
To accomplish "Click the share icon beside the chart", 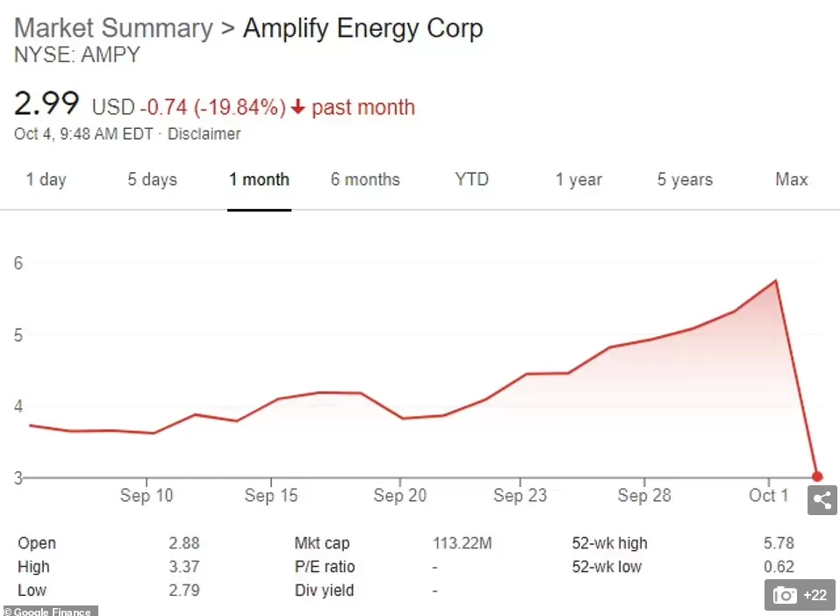I will tap(822, 500).
